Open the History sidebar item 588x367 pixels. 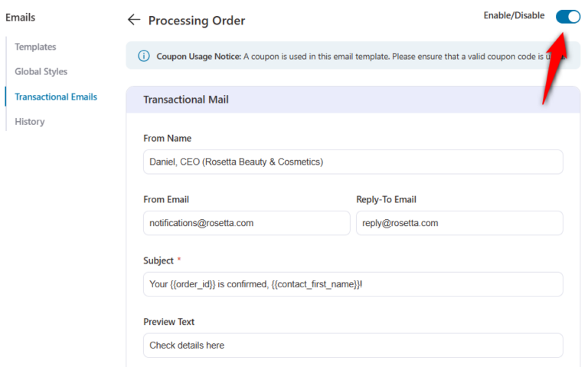(x=30, y=121)
